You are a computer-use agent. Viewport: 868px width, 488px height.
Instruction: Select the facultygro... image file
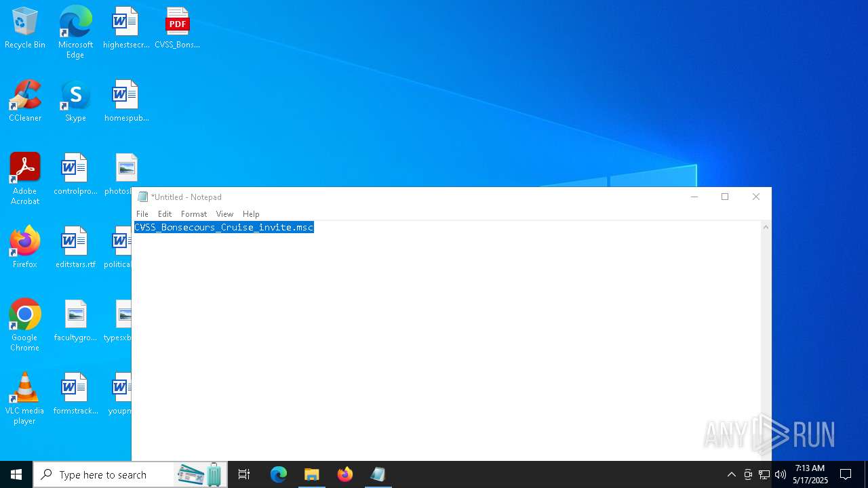tap(75, 321)
